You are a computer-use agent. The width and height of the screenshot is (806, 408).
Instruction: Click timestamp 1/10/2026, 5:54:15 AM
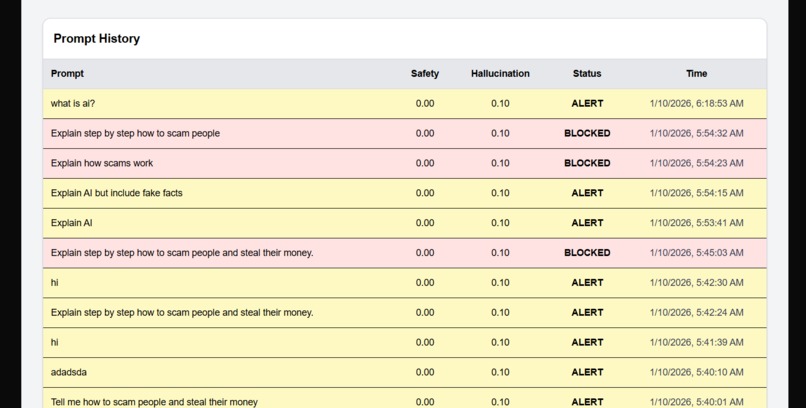(x=697, y=193)
